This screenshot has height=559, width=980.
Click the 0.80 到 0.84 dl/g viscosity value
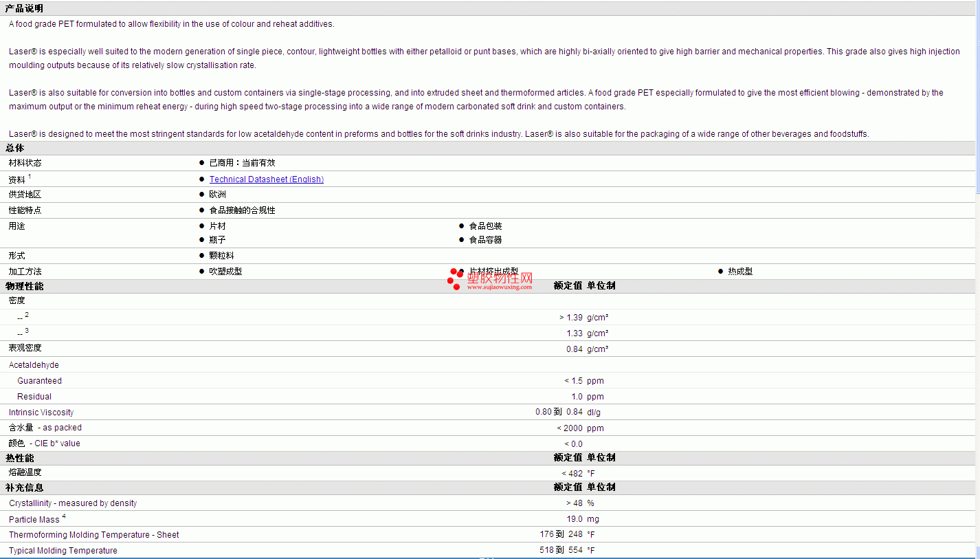coord(568,413)
